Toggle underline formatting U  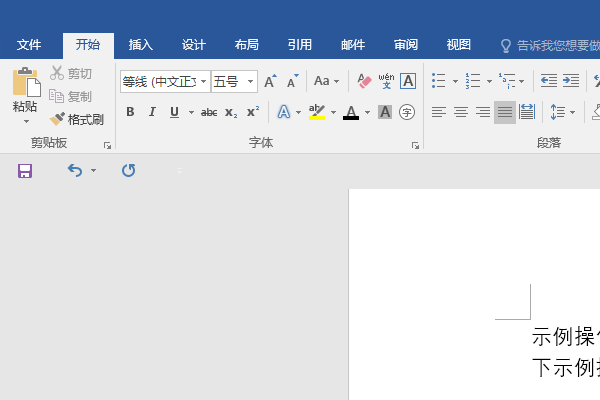pyautogui.click(x=174, y=112)
